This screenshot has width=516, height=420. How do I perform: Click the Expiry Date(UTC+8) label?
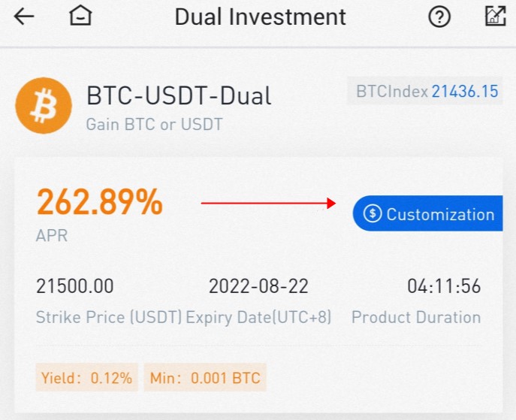[x=258, y=317]
